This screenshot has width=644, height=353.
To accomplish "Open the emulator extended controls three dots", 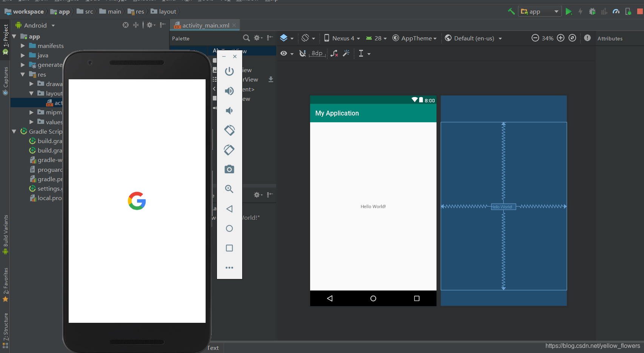I will (x=229, y=267).
